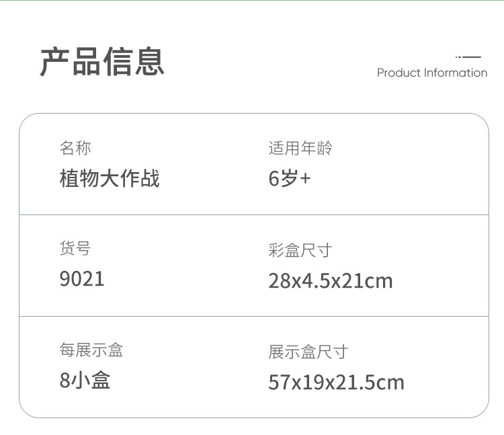504x435 pixels.
Task: Click the dash icon above Product Information
Action: (469, 57)
